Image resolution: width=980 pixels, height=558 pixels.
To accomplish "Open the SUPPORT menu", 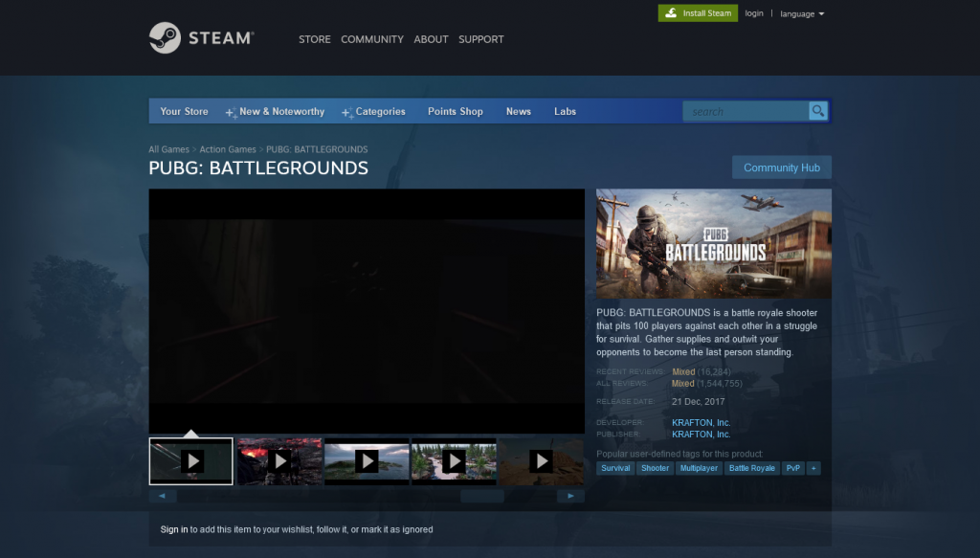I will coord(480,39).
